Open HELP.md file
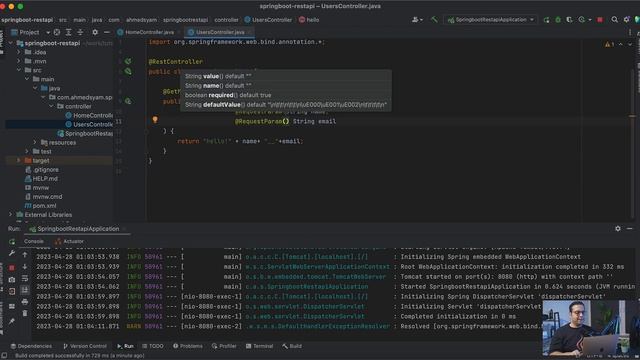The height and width of the screenshot is (360, 640). [41, 179]
